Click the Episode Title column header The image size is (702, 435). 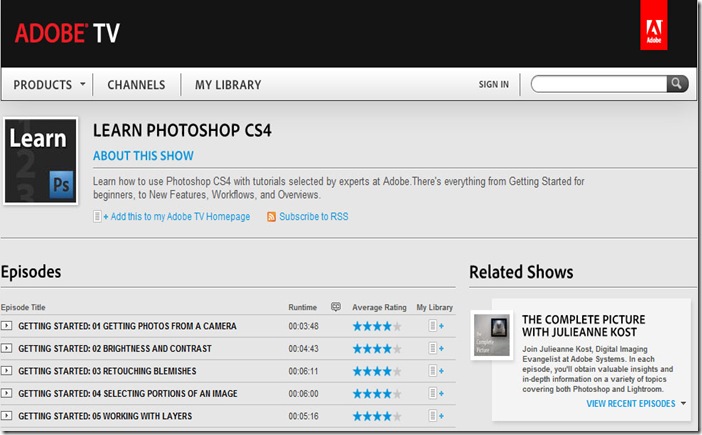pyautogui.click(x=23, y=307)
